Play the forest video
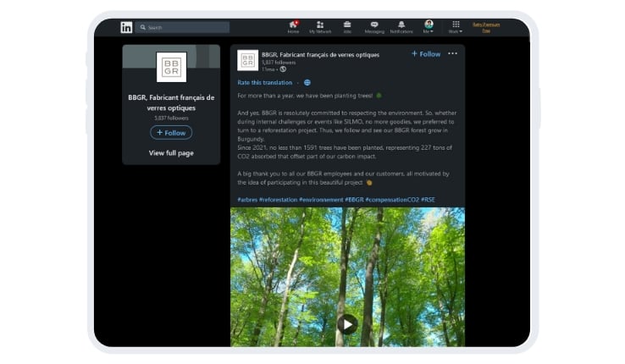Screen dimensions: 625x364 pyautogui.click(x=347, y=324)
